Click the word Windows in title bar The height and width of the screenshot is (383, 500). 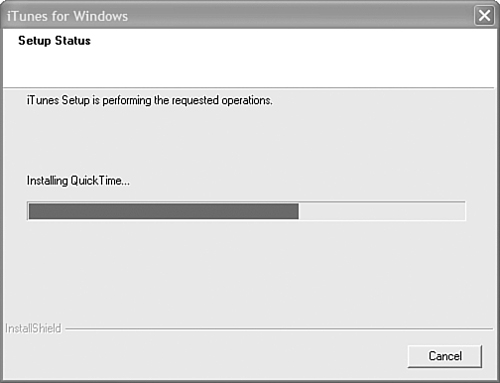[100, 16]
